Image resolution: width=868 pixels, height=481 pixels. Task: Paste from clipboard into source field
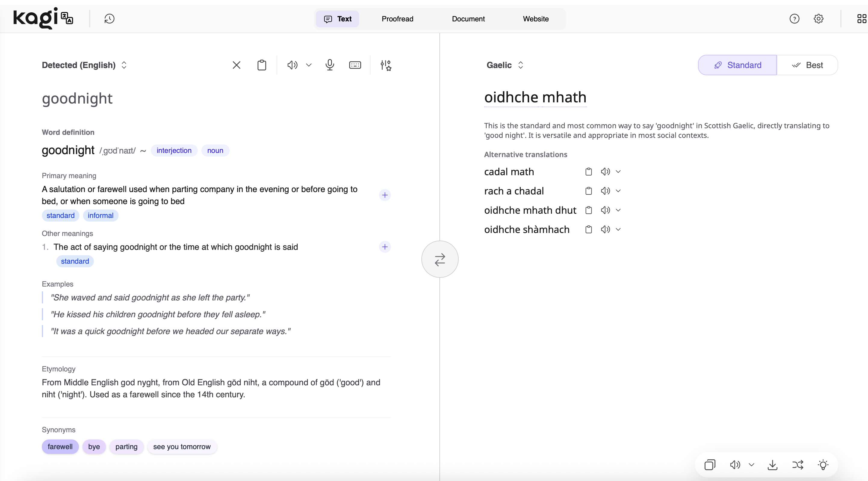[x=262, y=65]
